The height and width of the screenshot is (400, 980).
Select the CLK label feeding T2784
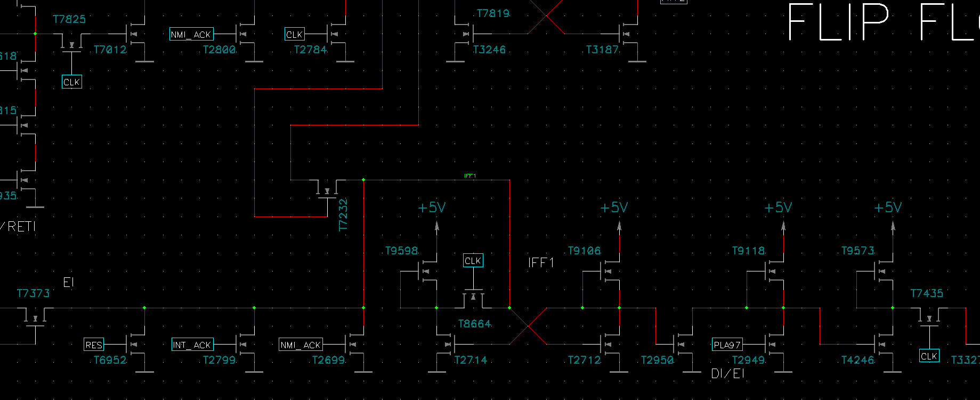[x=294, y=35]
